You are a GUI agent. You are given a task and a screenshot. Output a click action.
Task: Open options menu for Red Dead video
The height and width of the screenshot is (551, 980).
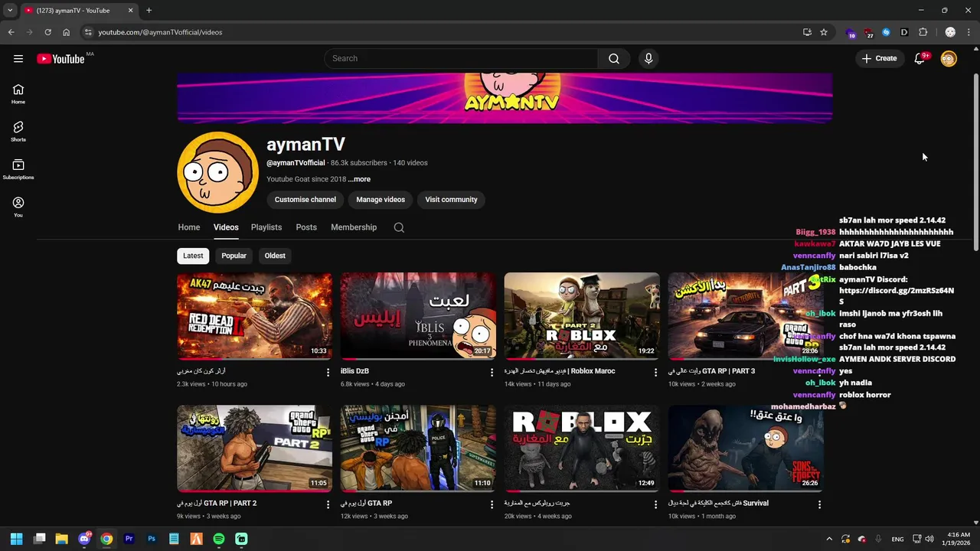pyautogui.click(x=328, y=373)
